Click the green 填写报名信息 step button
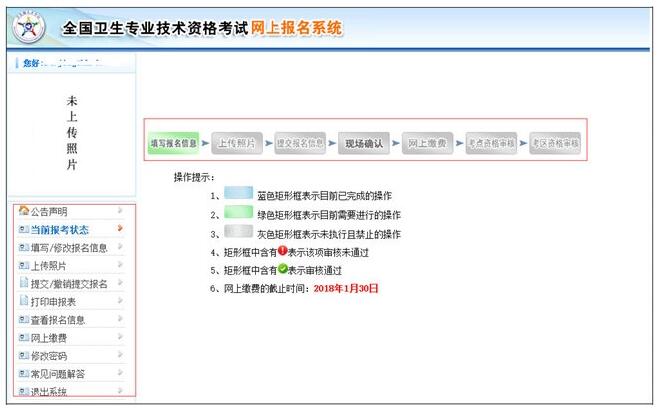 point(173,143)
